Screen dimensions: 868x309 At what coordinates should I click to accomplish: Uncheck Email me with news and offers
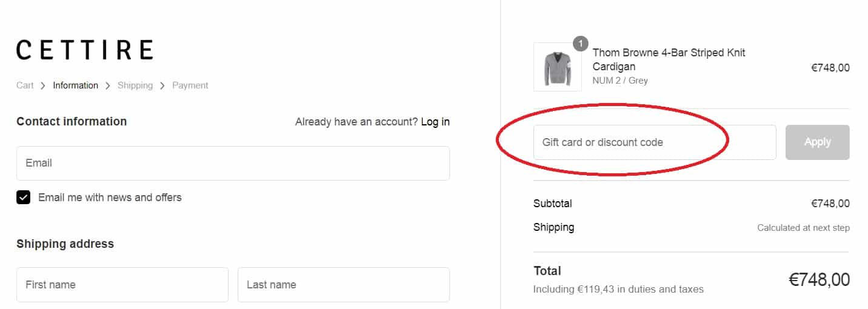pyautogui.click(x=23, y=198)
